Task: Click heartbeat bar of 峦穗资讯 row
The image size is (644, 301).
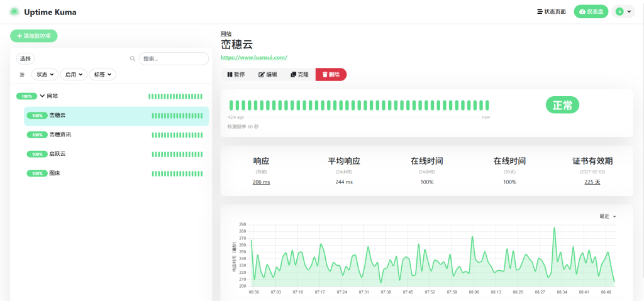Action: (177, 135)
